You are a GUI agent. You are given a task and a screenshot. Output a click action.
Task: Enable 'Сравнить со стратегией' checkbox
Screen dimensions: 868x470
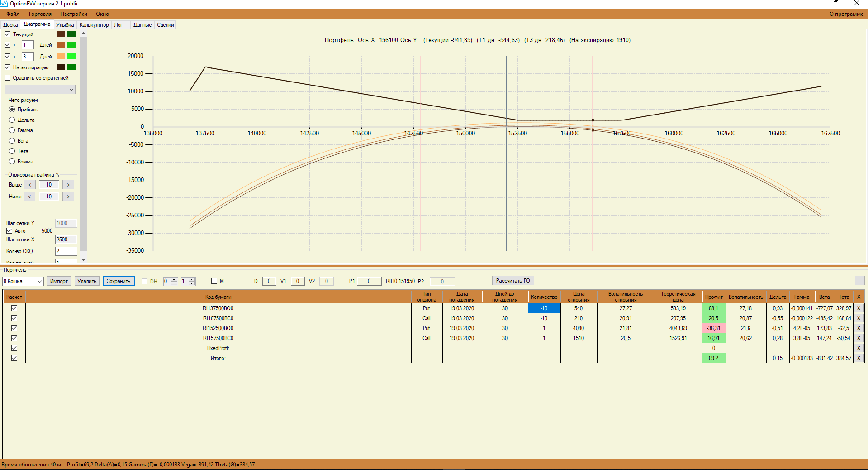(x=8, y=78)
